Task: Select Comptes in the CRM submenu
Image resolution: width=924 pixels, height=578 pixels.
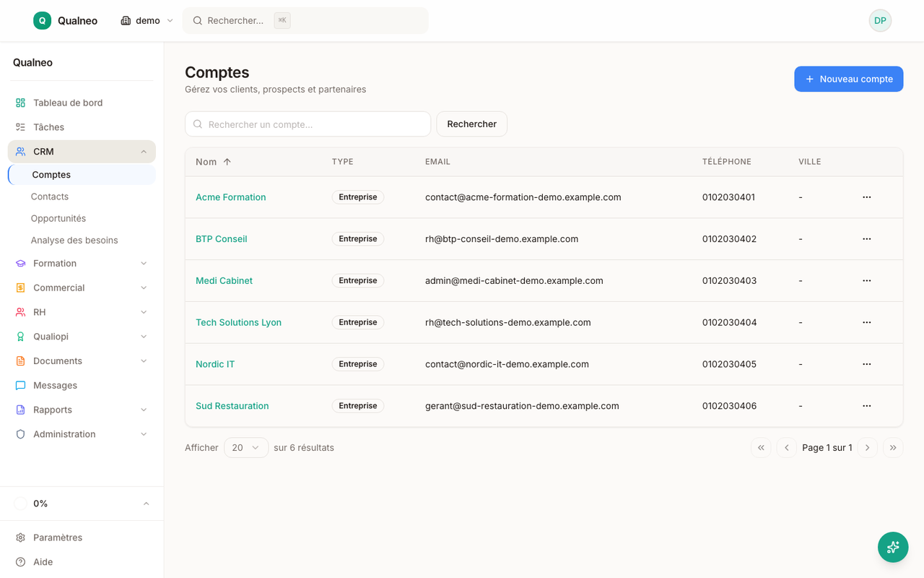Action: [82, 175]
